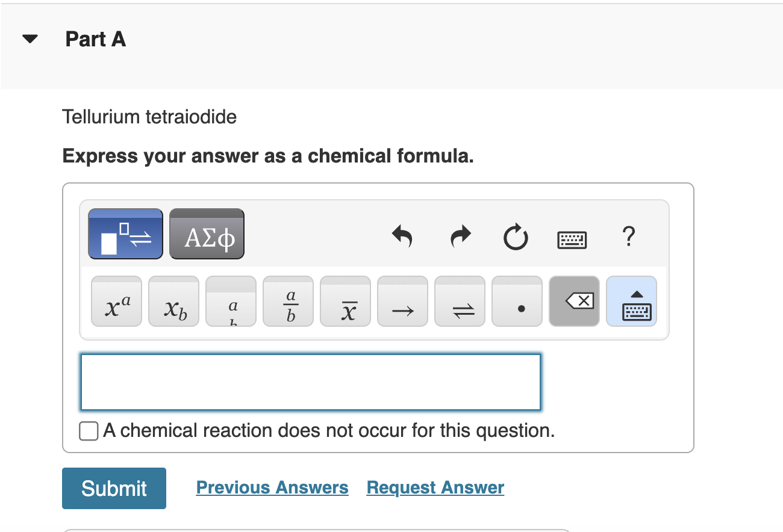Collapse the Part A section
The width and height of the screenshot is (783, 532).
tap(30, 40)
